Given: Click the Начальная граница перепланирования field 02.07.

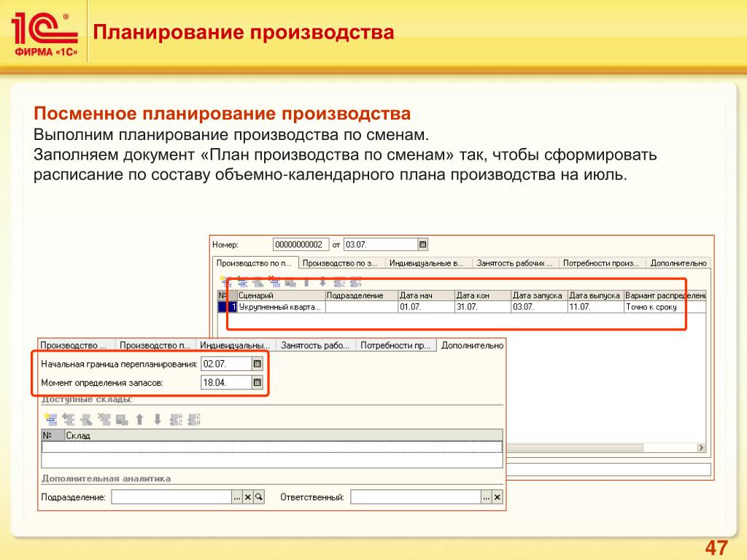Looking at the screenshot, I should point(226,364).
